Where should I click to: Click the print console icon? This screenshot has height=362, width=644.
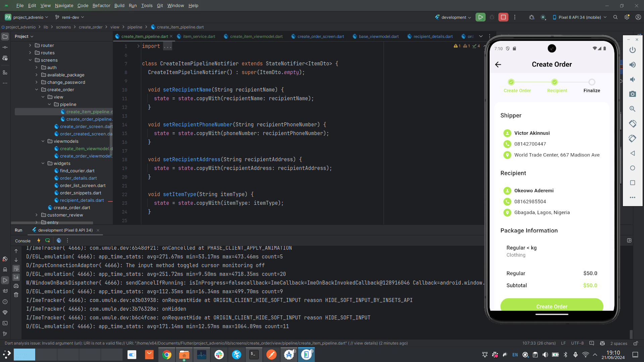click(16, 286)
